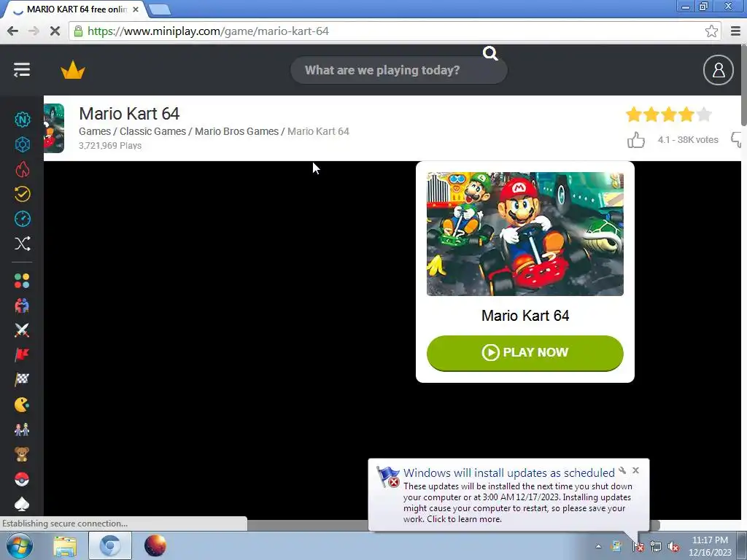Viewport: 747px width, 560px height.
Task: Open the Chrome browser menu icon
Action: [735, 31]
